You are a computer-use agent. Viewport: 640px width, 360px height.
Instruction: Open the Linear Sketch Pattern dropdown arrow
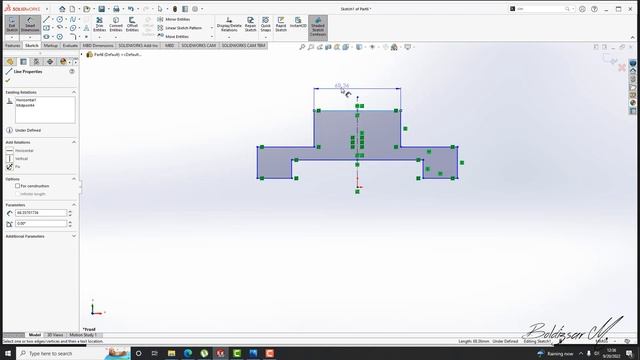(212, 28)
